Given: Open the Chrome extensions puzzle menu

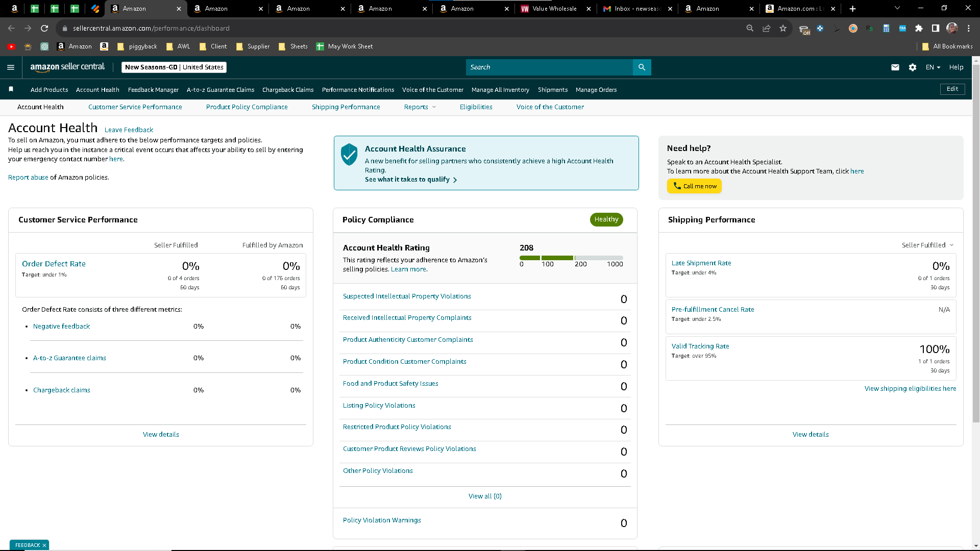Looking at the screenshot, I should click(x=919, y=29).
